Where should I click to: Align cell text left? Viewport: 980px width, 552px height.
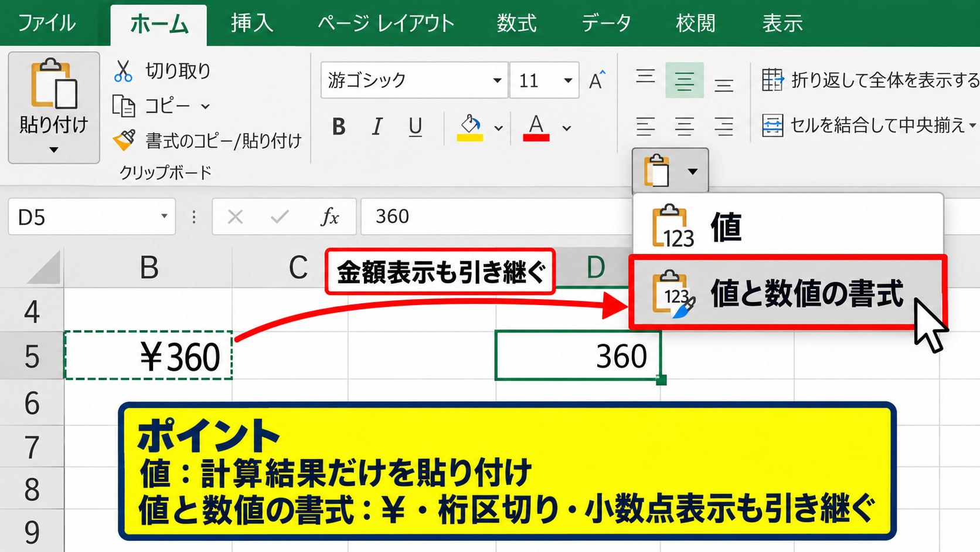tap(645, 126)
